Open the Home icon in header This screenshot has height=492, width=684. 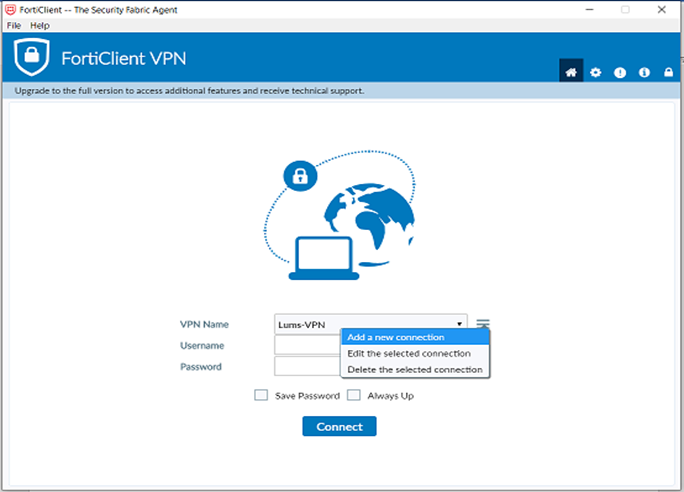pos(571,72)
